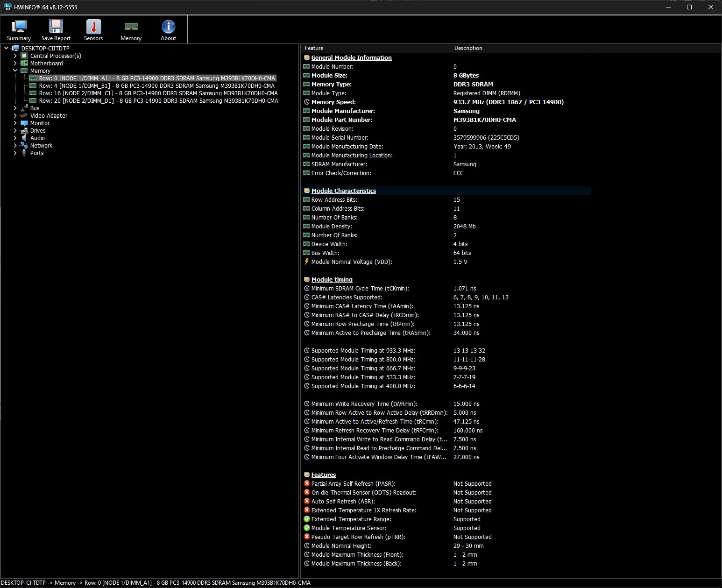Select the Video Adapter tree item
Viewport: 722px width, 588px height.
[x=49, y=115]
